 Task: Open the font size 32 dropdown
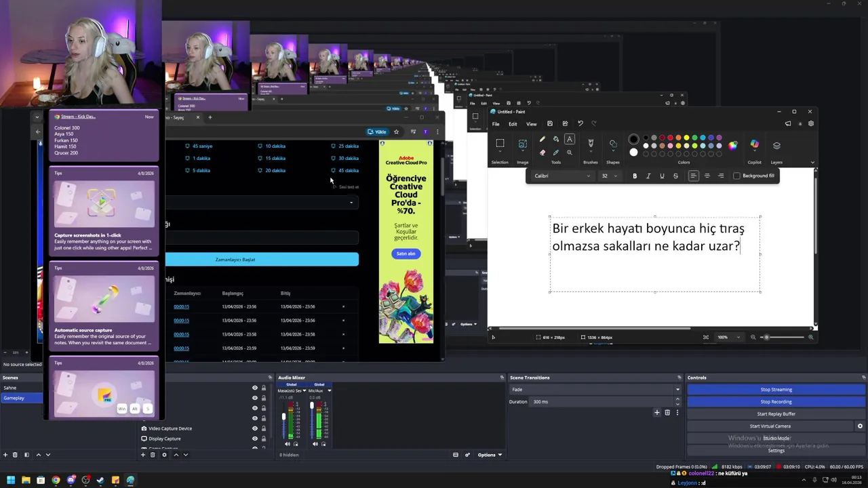coord(609,176)
